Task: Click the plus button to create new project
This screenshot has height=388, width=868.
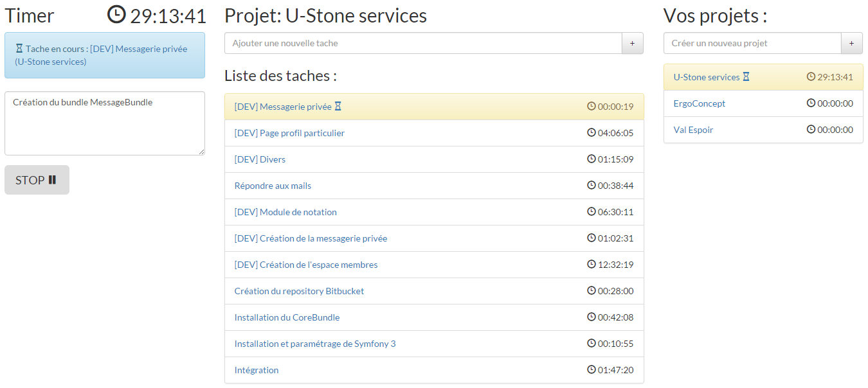Action: [x=851, y=43]
